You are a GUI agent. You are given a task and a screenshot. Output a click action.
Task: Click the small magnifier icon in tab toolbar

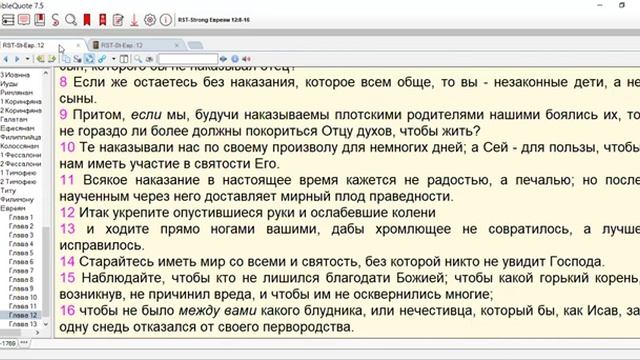click(138, 59)
